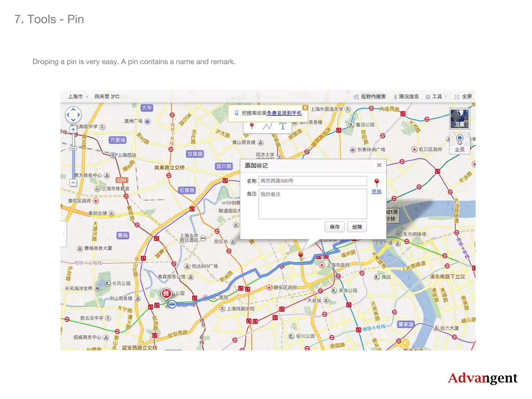Click the 免费发送到手机 link
The height and width of the screenshot is (399, 532).
coord(284,113)
